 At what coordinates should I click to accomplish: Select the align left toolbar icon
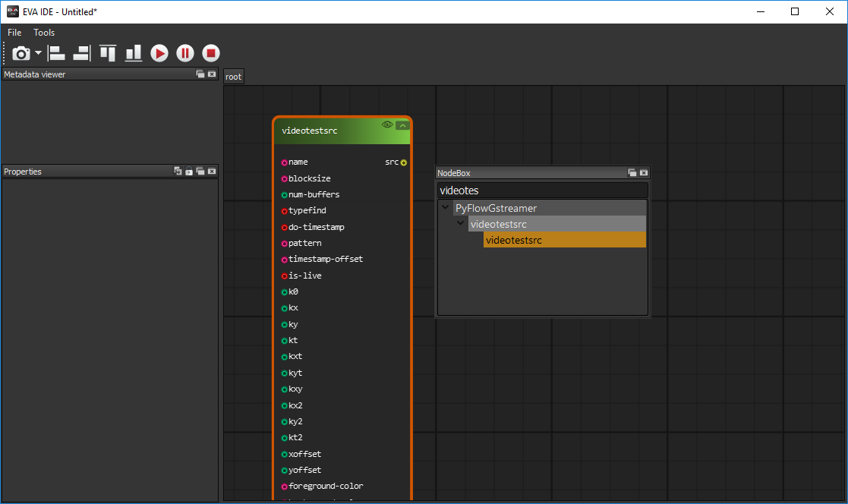[x=56, y=53]
